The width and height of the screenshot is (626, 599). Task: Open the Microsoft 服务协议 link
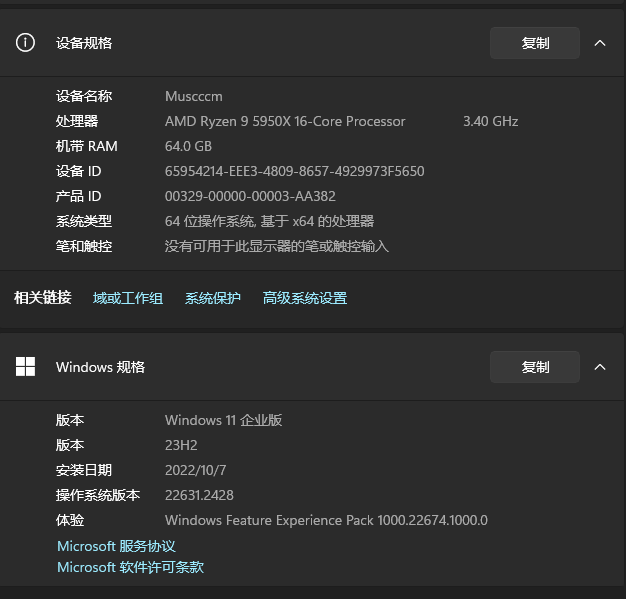116,546
